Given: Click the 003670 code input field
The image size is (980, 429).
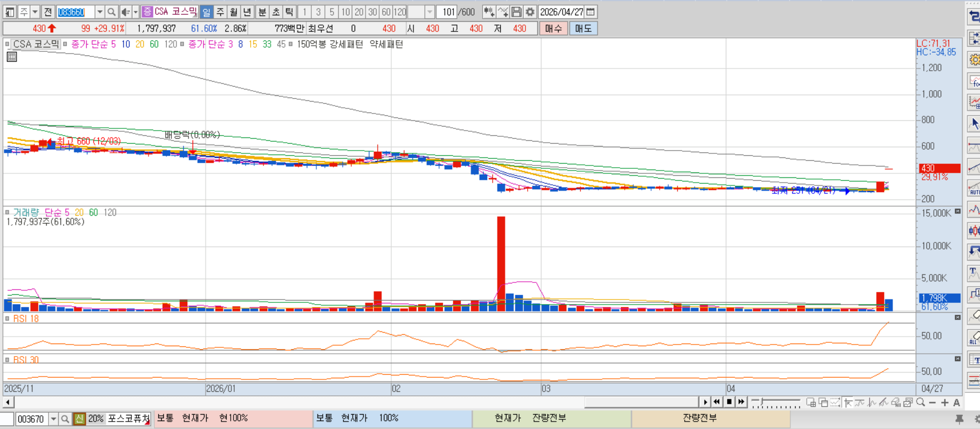Looking at the screenshot, I should point(31,419).
